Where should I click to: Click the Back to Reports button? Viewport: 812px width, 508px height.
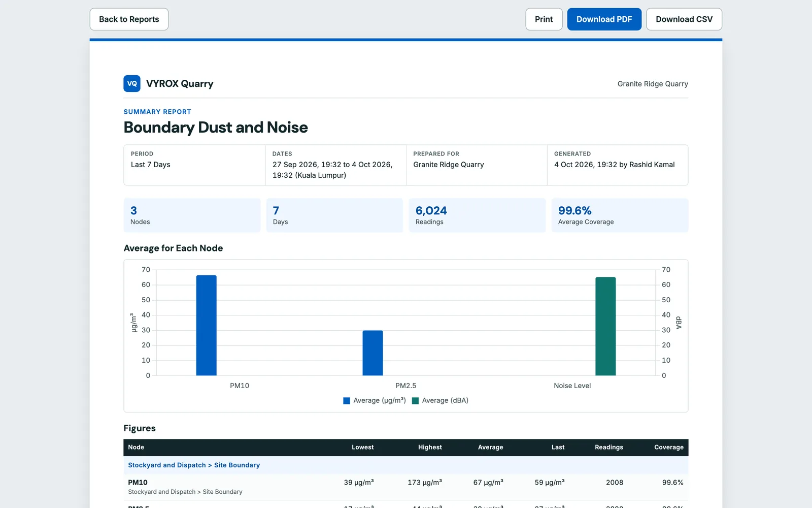129,19
